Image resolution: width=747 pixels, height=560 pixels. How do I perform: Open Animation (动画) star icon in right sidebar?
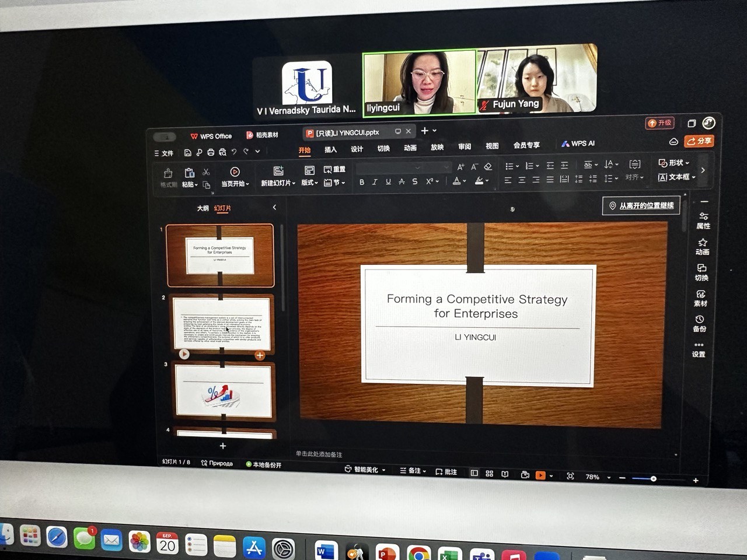tap(703, 247)
